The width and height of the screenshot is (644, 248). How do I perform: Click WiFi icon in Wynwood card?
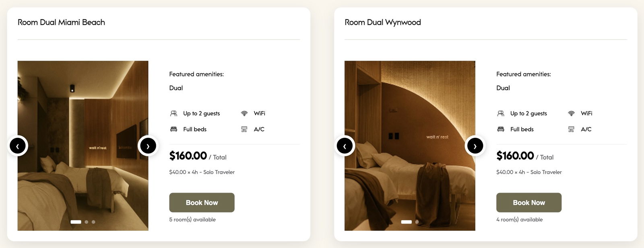coord(571,113)
